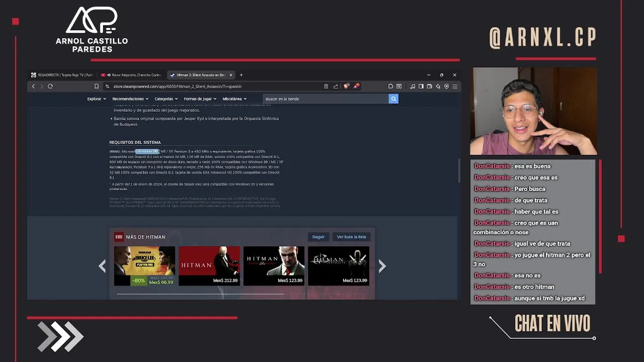Close the Hitman 2 tab

231,75
